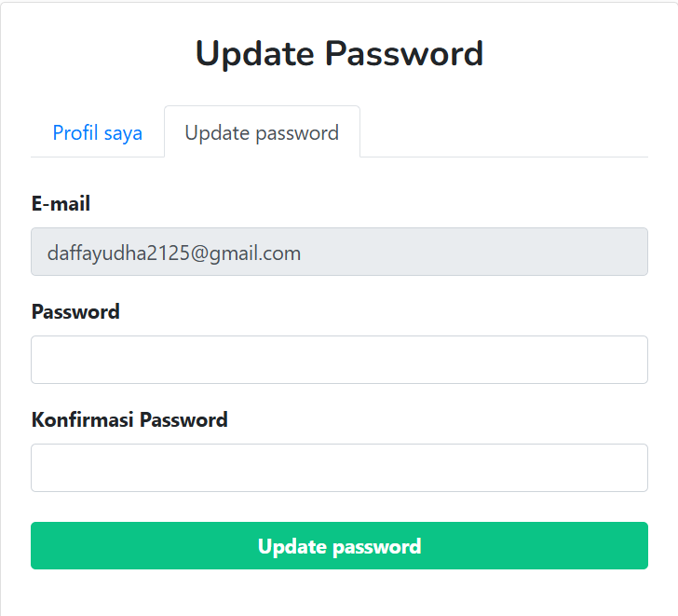Click the daffayudha2125@gmail.com email text
The width and height of the screenshot is (678, 616).
[174, 253]
